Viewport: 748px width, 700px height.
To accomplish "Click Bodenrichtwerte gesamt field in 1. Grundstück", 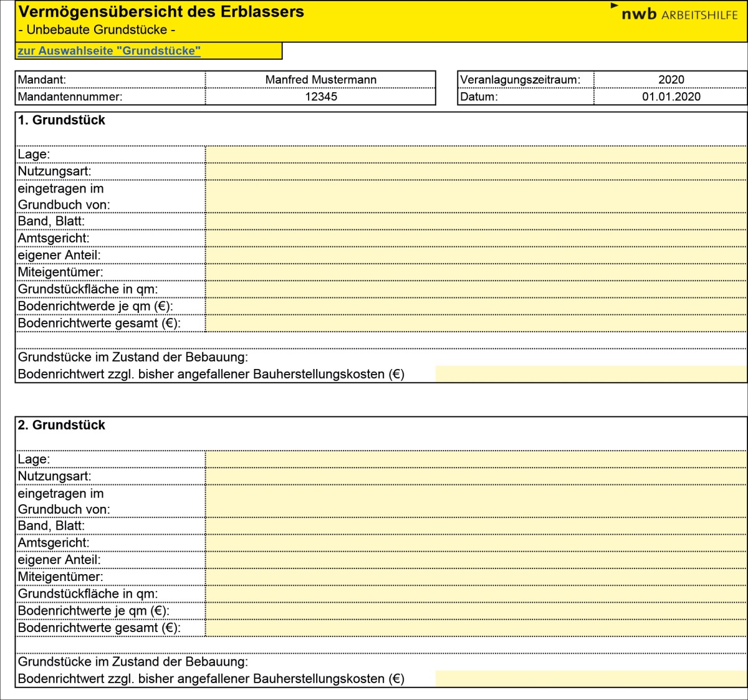I will pyautogui.click(x=476, y=323).
